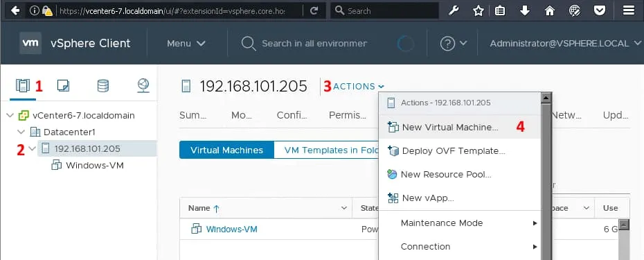Collapse the Datacenter1 tree node

click(x=21, y=132)
